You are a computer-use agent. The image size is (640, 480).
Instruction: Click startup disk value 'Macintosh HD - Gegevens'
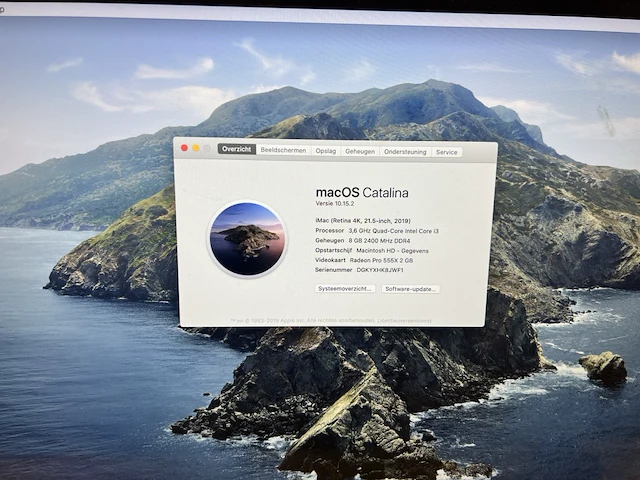point(392,251)
